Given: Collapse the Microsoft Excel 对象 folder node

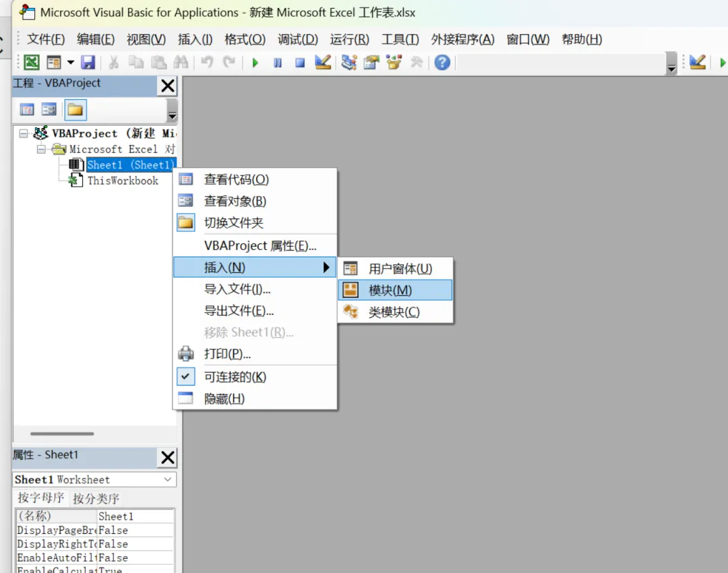Looking at the screenshot, I should click(x=41, y=150).
